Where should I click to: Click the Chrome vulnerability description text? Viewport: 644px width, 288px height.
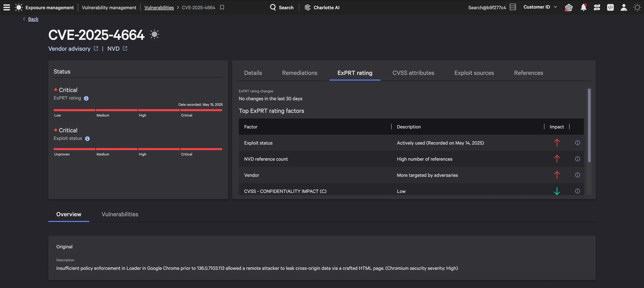click(x=257, y=268)
